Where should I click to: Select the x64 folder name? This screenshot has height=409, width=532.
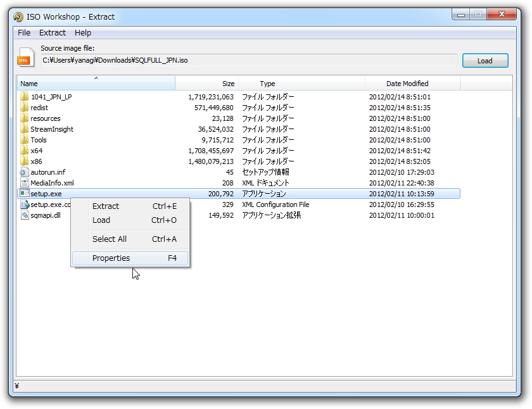[36, 151]
